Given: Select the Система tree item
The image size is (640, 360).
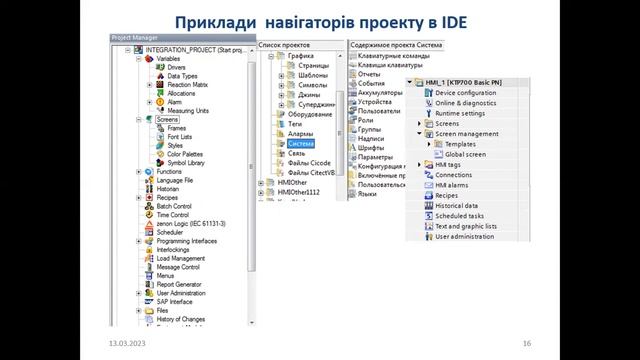Looking at the screenshot, I should click(301, 144).
